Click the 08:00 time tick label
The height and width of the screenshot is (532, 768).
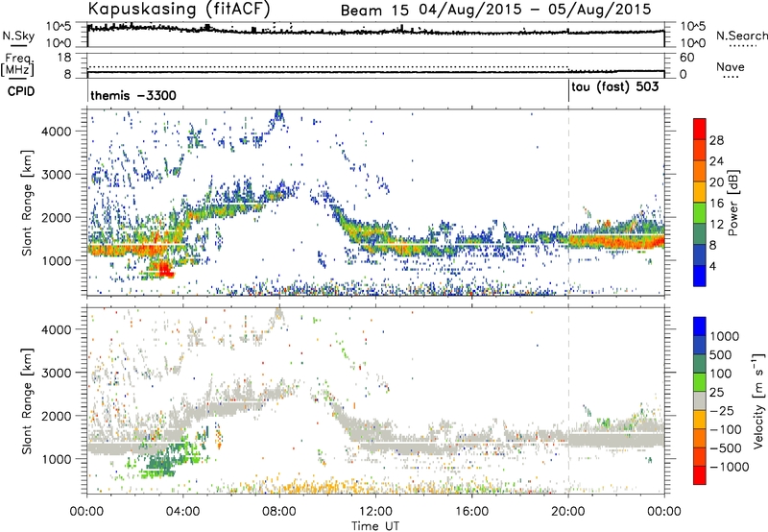[x=279, y=512]
